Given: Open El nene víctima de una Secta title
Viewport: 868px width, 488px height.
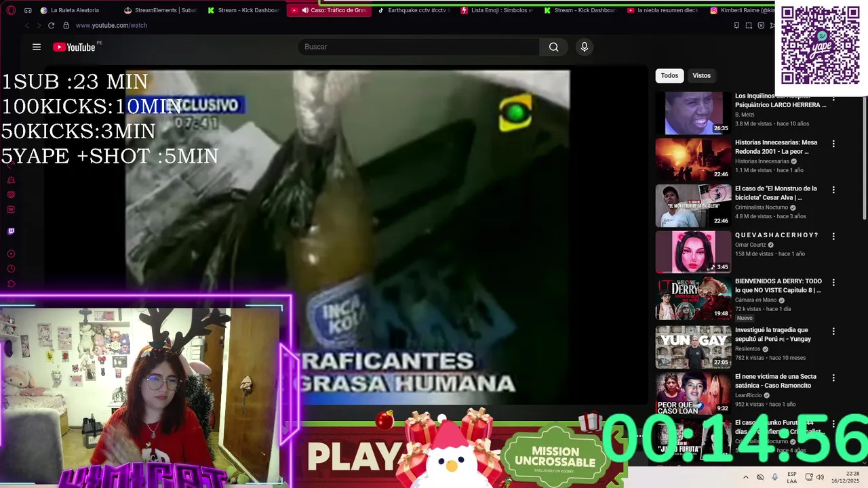Looking at the screenshot, I should [776, 381].
